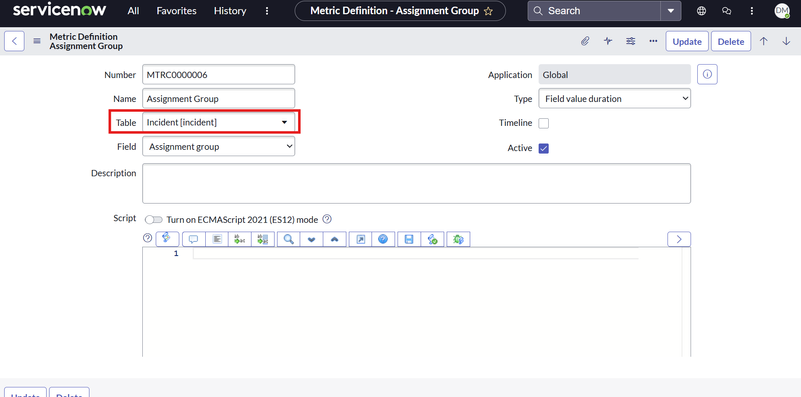Open the Type dropdown Field value duration
The image size is (801, 397).
point(615,99)
